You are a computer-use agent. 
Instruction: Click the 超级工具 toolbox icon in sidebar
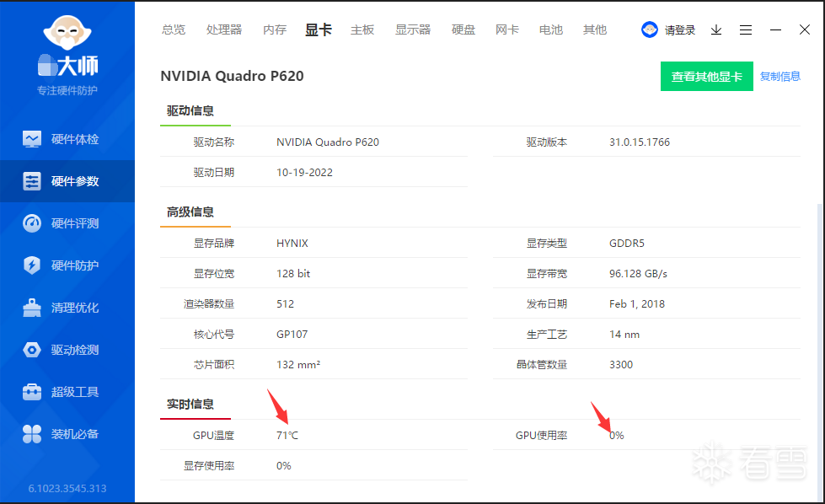(31, 392)
